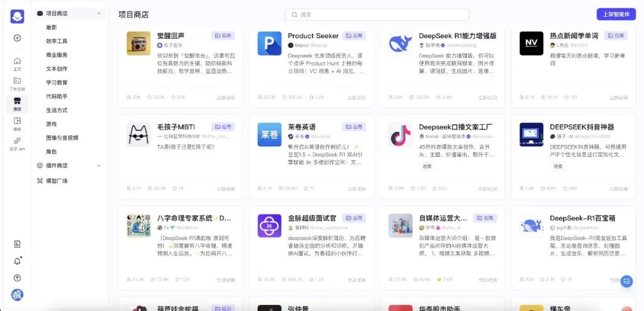
Task: Click the 语音 tag on DEEPSEEK抖音神器
Action: [558, 166]
